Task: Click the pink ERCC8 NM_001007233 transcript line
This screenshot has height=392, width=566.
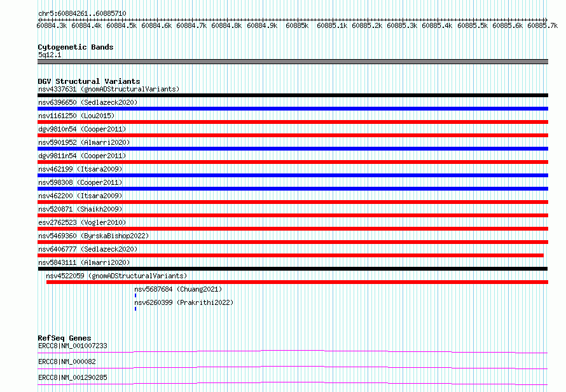Action: [x=293, y=351]
